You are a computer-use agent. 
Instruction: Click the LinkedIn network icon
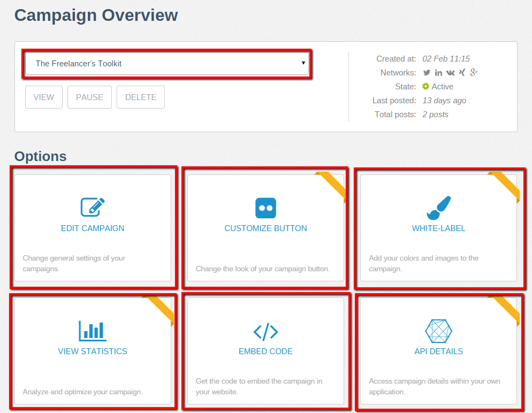(x=438, y=73)
